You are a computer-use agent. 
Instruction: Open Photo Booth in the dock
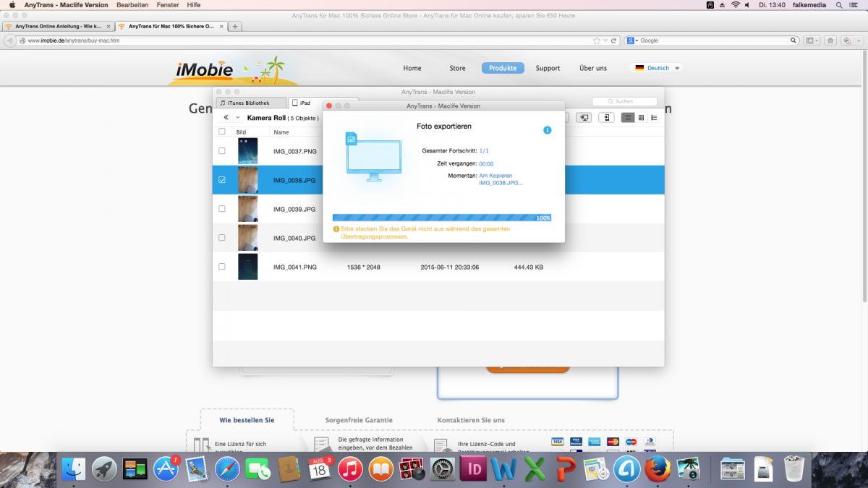click(x=412, y=470)
